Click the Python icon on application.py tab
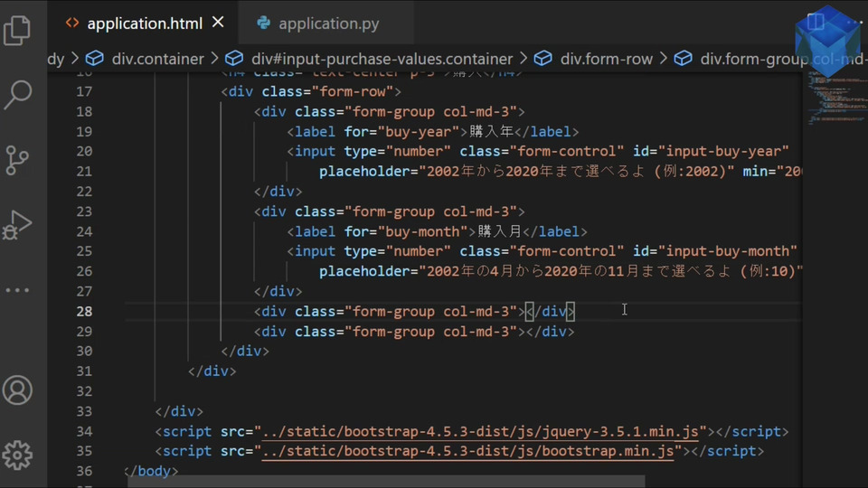This screenshot has width=868, height=488. [x=263, y=23]
